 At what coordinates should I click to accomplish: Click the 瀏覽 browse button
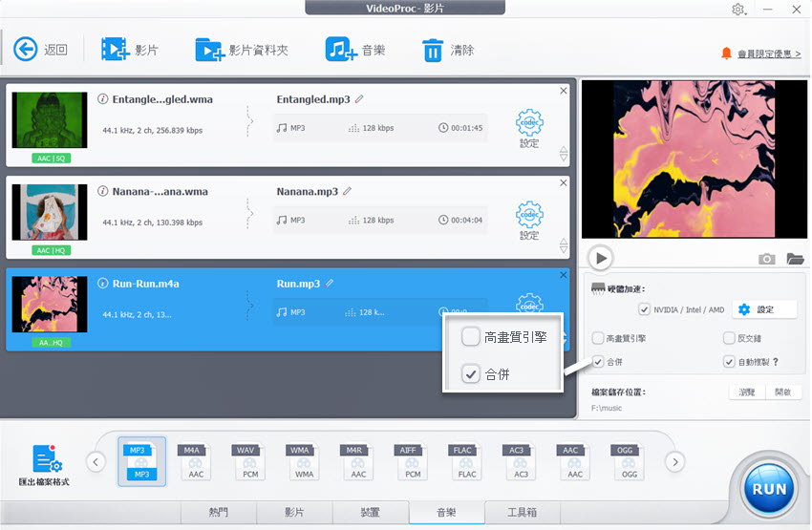tap(747, 392)
